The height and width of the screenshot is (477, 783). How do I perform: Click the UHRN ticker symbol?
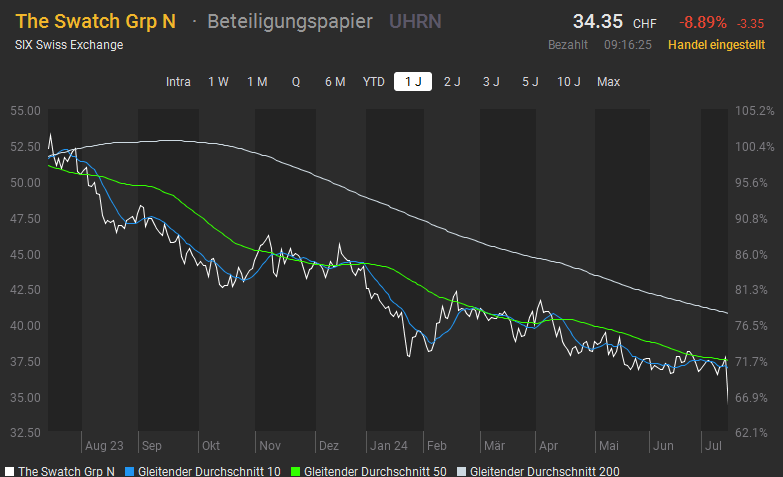click(x=414, y=21)
